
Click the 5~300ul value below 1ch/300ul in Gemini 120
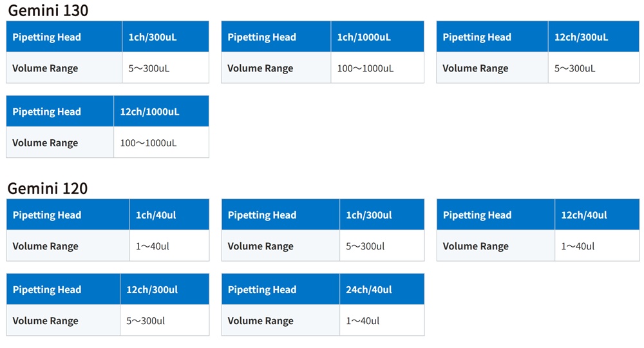click(x=365, y=246)
